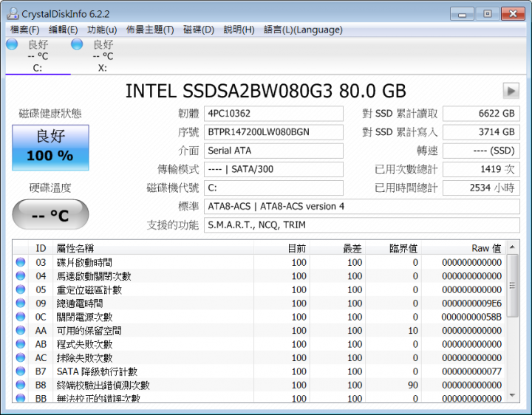This screenshot has width=532, height=415.
Task: Select the X: drive tab
Action: (103, 56)
